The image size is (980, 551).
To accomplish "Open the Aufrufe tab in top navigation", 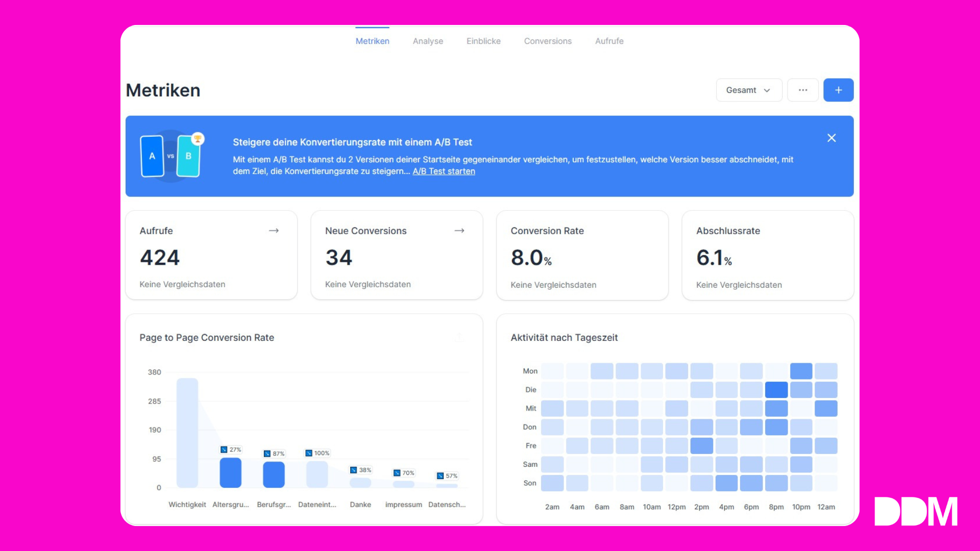I will [609, 41].
